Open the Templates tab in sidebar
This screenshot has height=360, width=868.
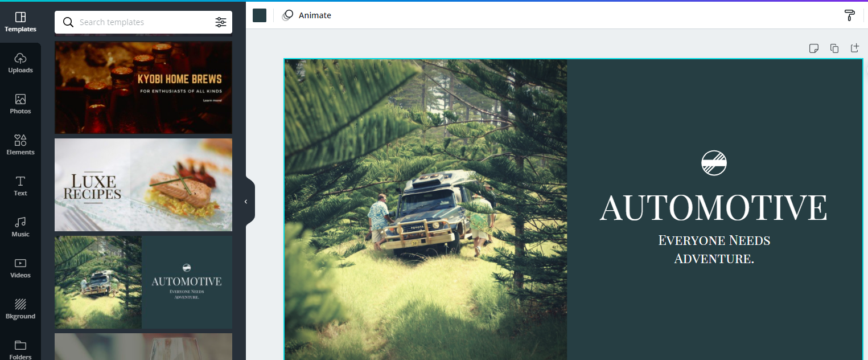20,22
